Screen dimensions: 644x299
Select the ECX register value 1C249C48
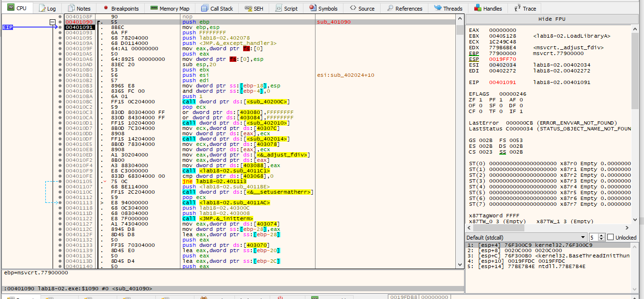[502, 42]
